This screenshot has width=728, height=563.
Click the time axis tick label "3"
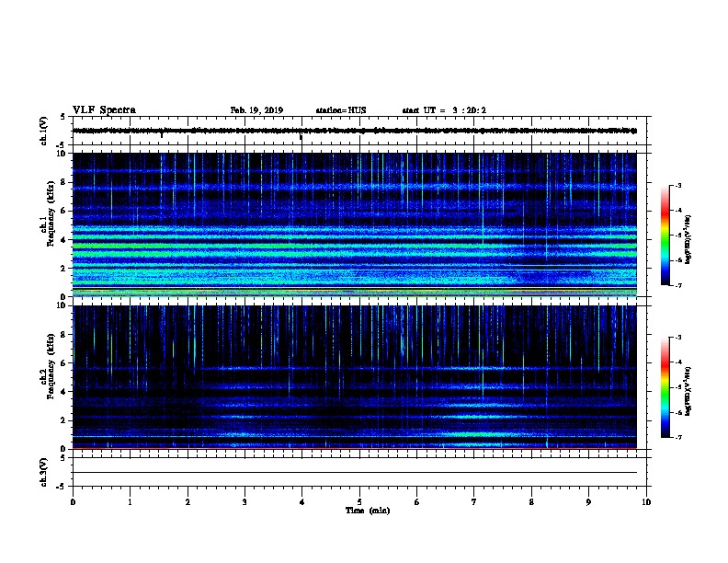[245, 502]
